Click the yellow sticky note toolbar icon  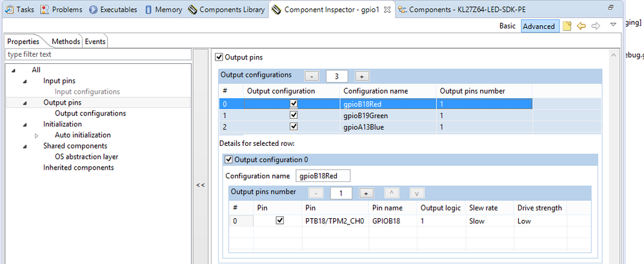point(567,26)
